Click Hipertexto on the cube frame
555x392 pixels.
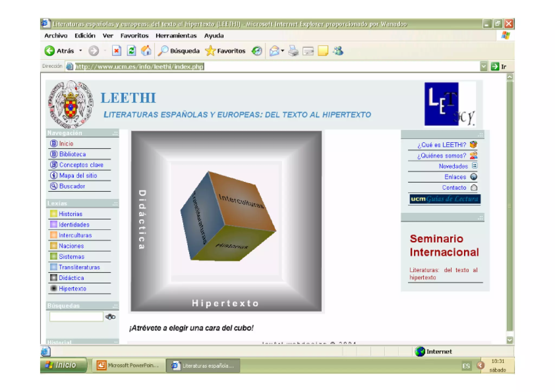(225, 303)
